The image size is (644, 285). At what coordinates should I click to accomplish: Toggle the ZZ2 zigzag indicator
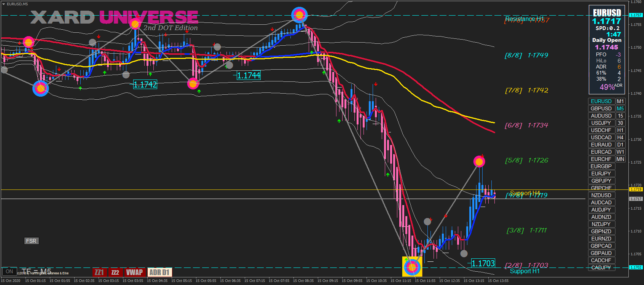point(115,272)
